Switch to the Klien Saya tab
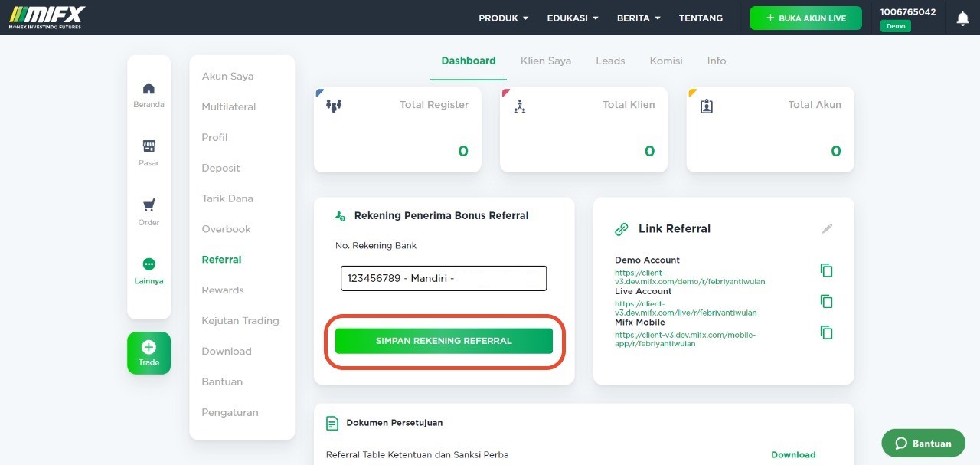This screenshot has width=980, height=465. tap(546, 61)
